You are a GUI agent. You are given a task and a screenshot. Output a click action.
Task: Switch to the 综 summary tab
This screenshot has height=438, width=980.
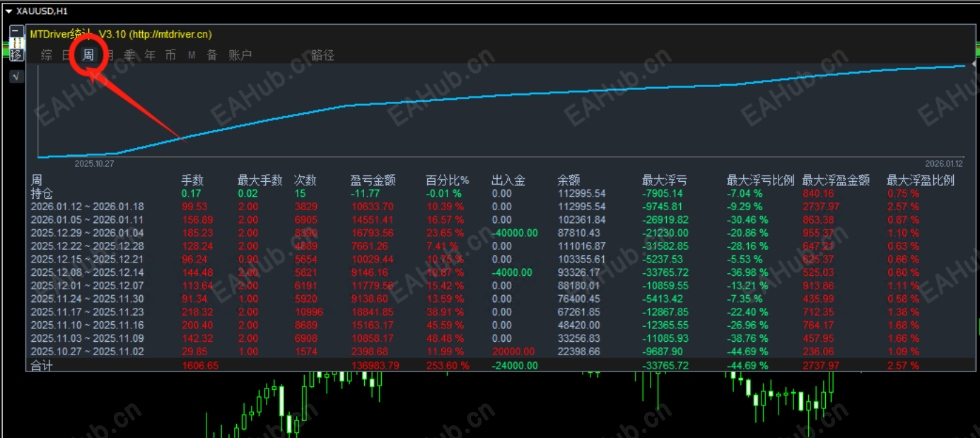(x=47, y=55)
